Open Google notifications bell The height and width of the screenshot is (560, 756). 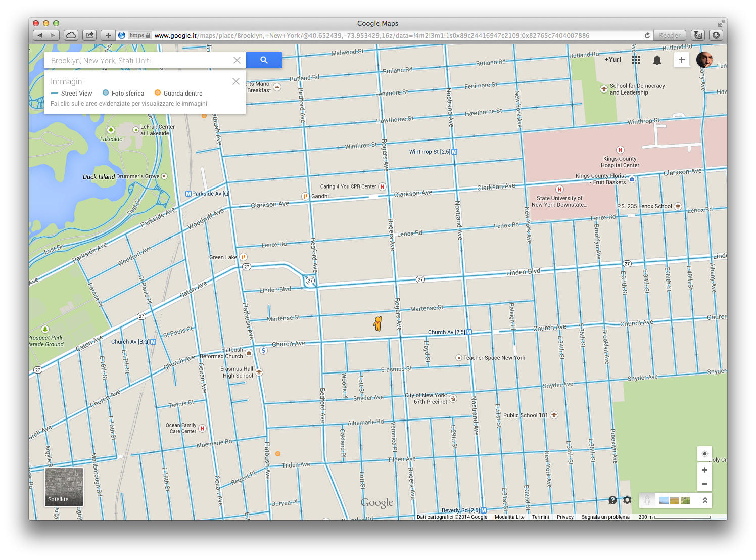(657, 60)
